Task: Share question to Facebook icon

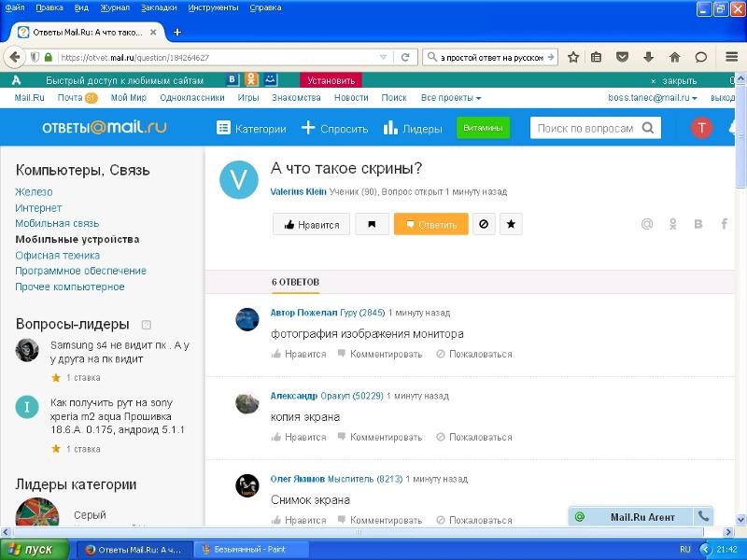Action: [x=725, y=223]
